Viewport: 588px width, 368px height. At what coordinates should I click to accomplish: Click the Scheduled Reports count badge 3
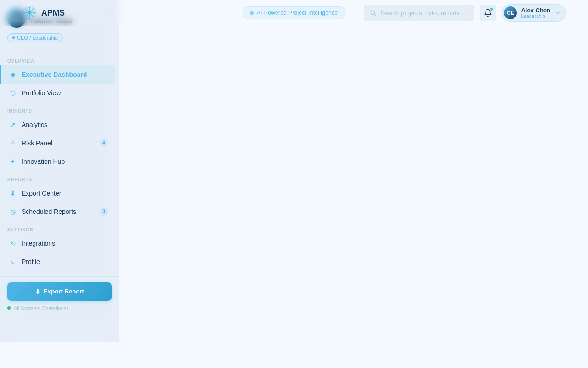tap(104, 212)
